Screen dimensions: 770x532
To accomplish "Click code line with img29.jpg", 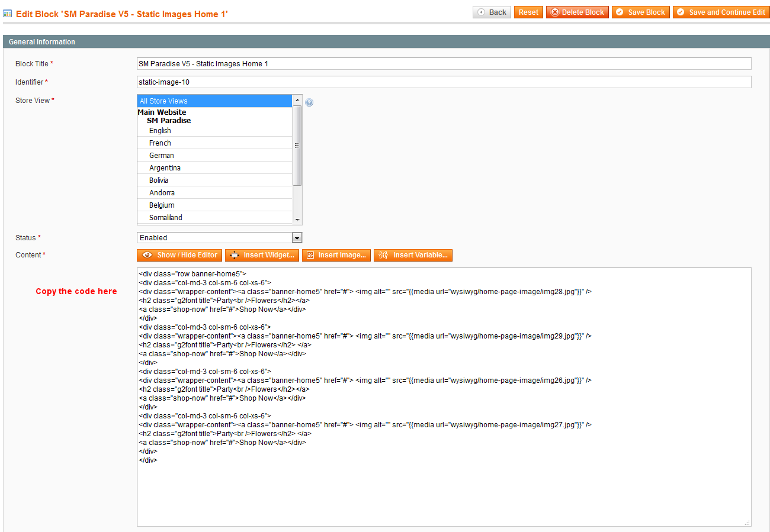I will coord(365,336).
